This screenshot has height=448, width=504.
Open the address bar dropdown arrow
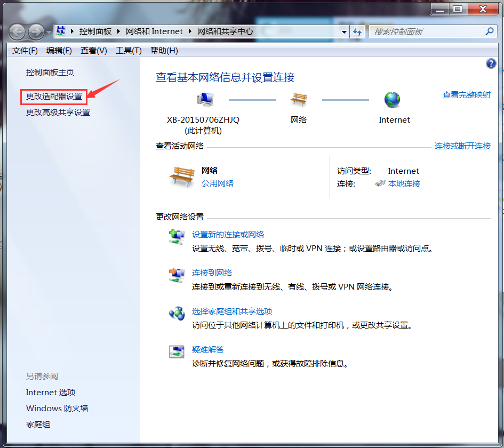click(344, 31)
